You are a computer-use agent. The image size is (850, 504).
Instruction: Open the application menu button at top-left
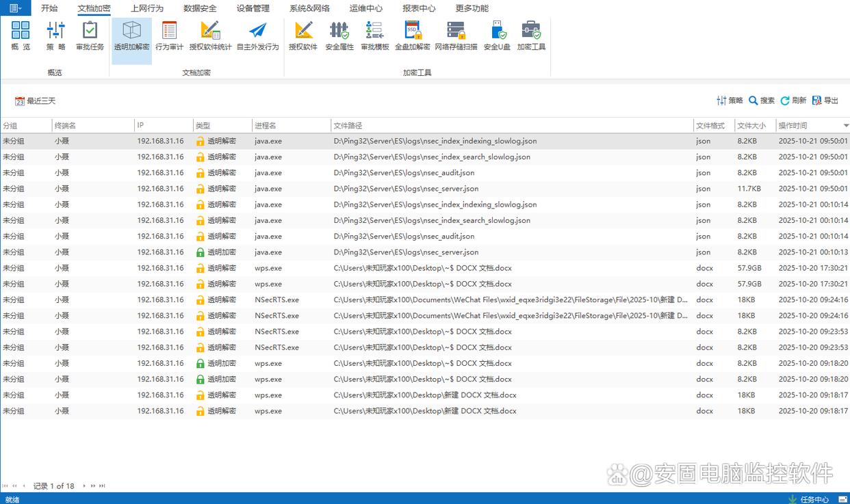pos(15,8)
